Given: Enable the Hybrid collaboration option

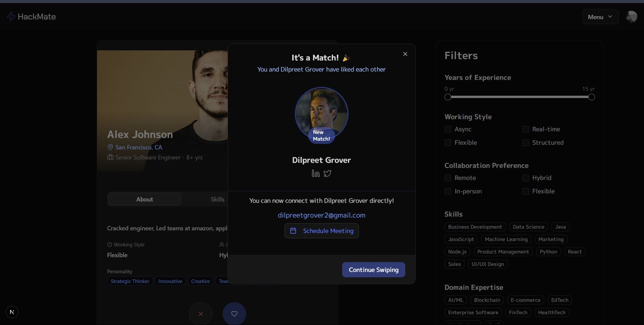Looking at the screenshot, I should [x=525, y=178].
